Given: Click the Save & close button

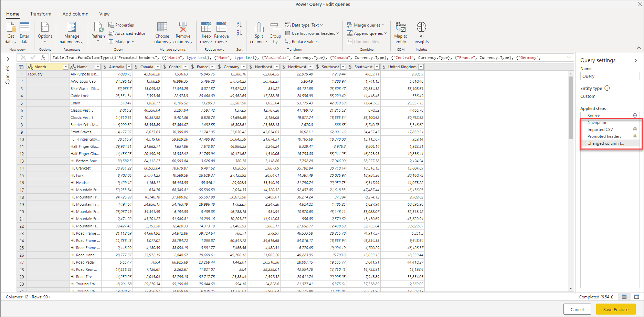Looking at the screenshot, I should [615, 309].
